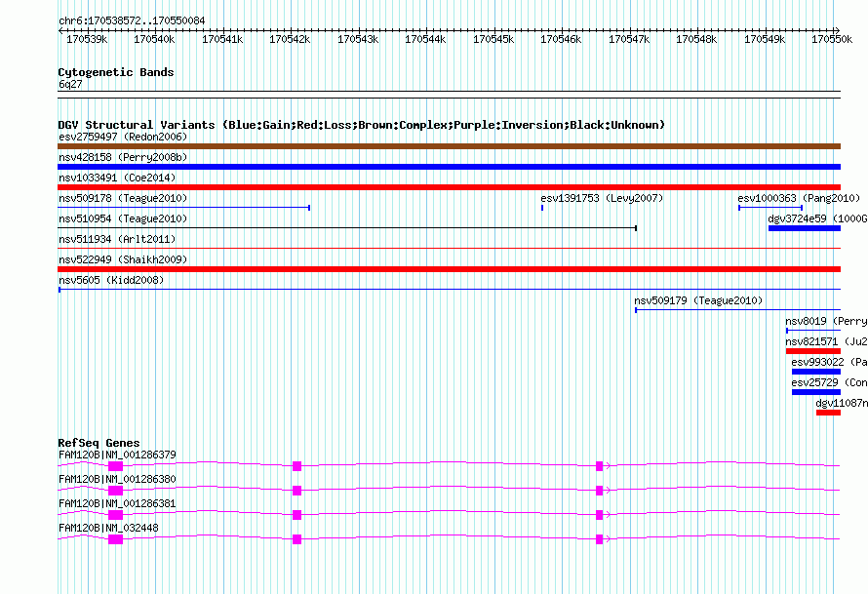Viewport: 868px width, 594px height.
Task: Open nsv511934 (Arlt2011) label
Action: 117,239
